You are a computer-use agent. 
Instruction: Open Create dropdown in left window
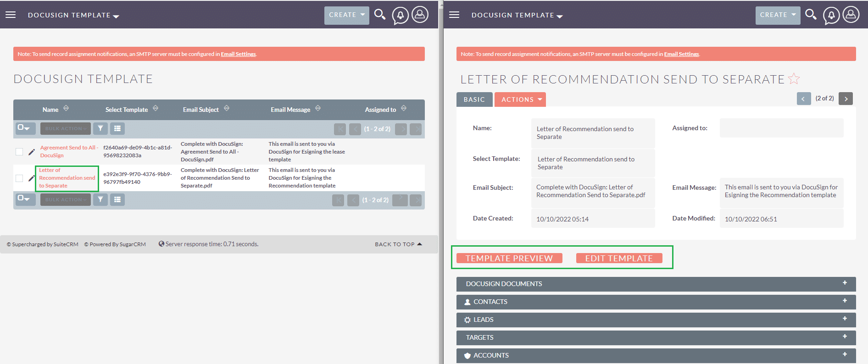click(x=347, y=15)
